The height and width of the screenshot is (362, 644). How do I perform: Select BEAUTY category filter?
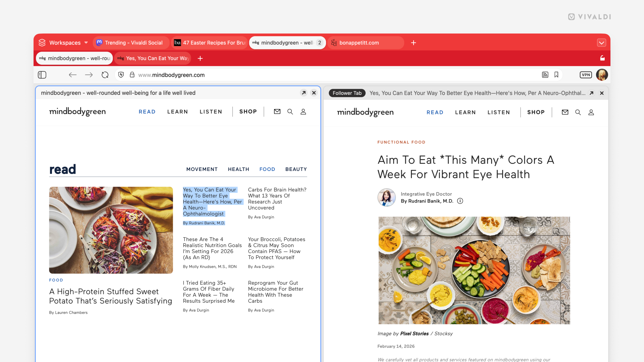coord(296,169)
